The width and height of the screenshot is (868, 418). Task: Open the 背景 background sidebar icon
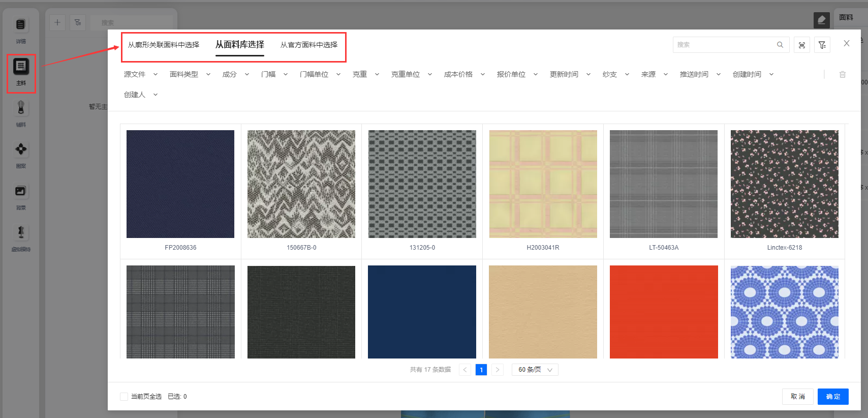coord(21,191)
